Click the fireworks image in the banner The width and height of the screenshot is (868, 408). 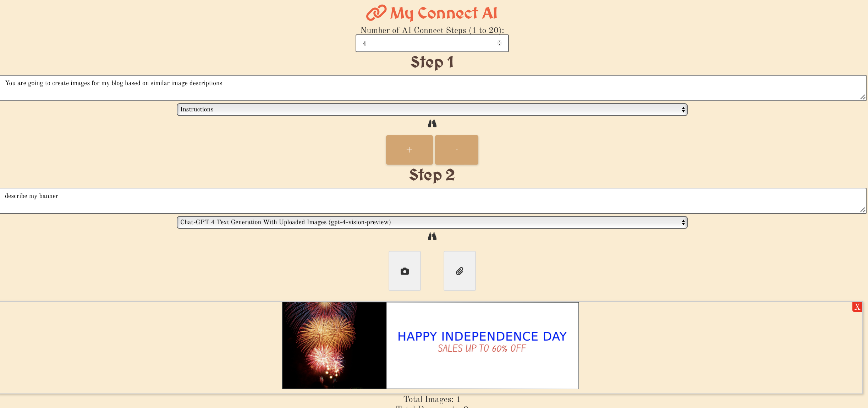[x=334, y=346]
